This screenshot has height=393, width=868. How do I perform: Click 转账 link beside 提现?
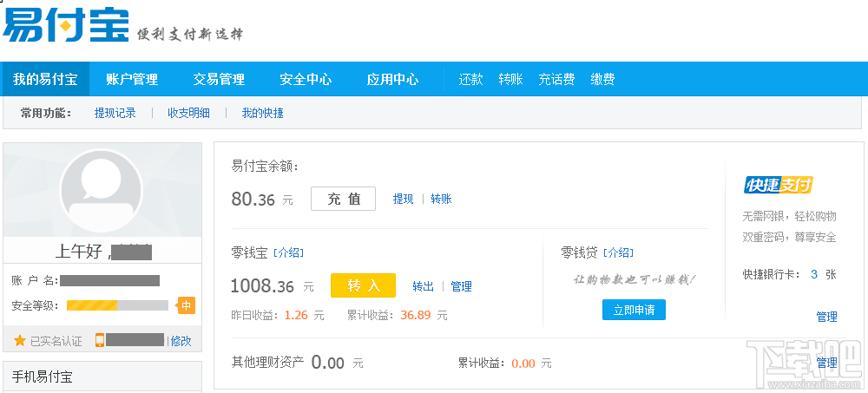point(441,199)
